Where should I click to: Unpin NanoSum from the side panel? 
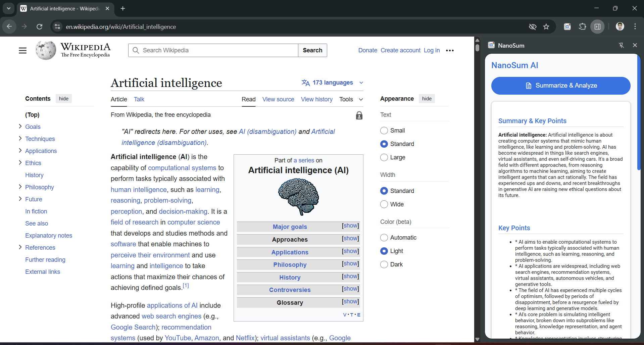[x=621, y=45]
